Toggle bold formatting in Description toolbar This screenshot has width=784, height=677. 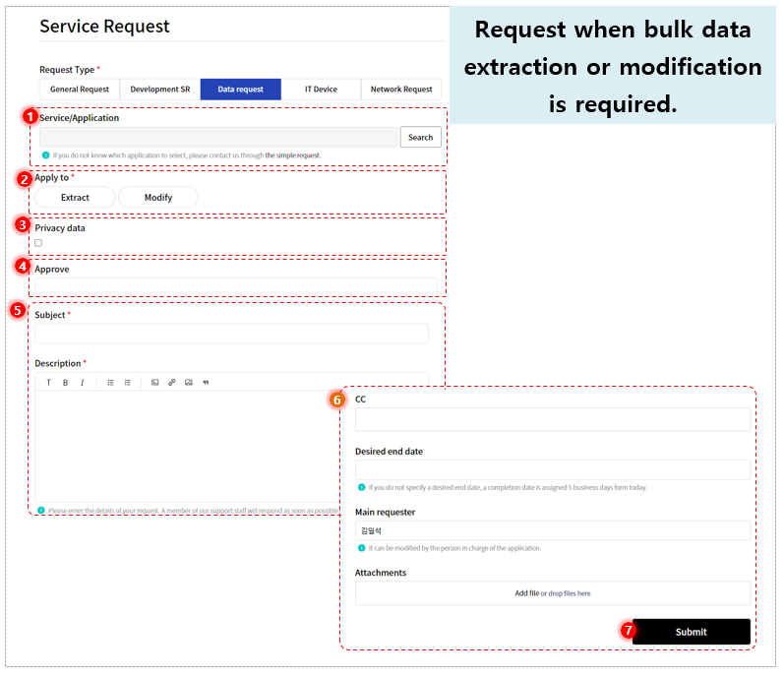[65, 383]
